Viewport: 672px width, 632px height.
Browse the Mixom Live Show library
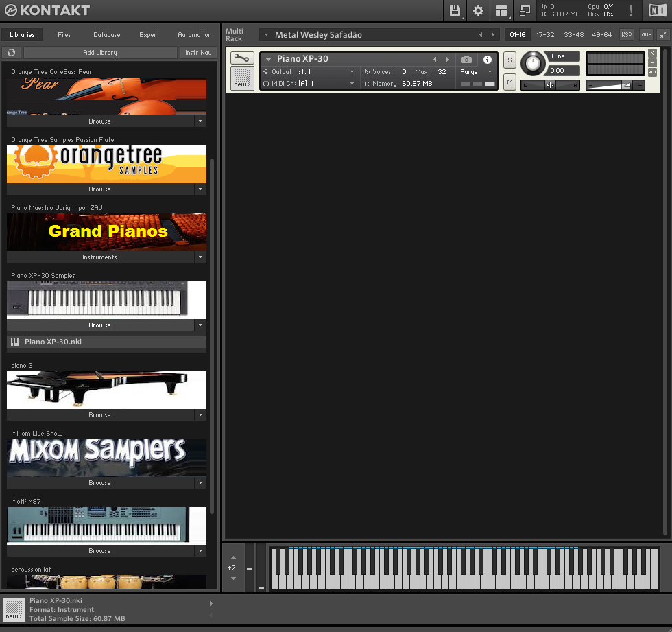coord(100,483)
